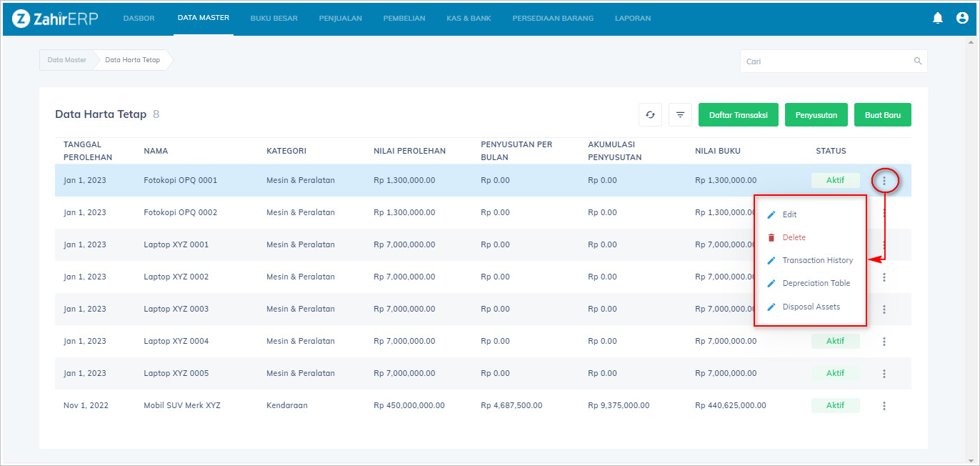Expand three-dot menu for Fotokopi OPQ 0001
This screenshot has width=980, height=466.
884,181
